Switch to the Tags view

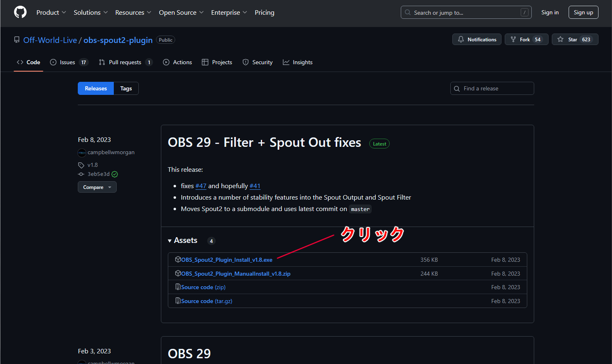pos(126,88)
